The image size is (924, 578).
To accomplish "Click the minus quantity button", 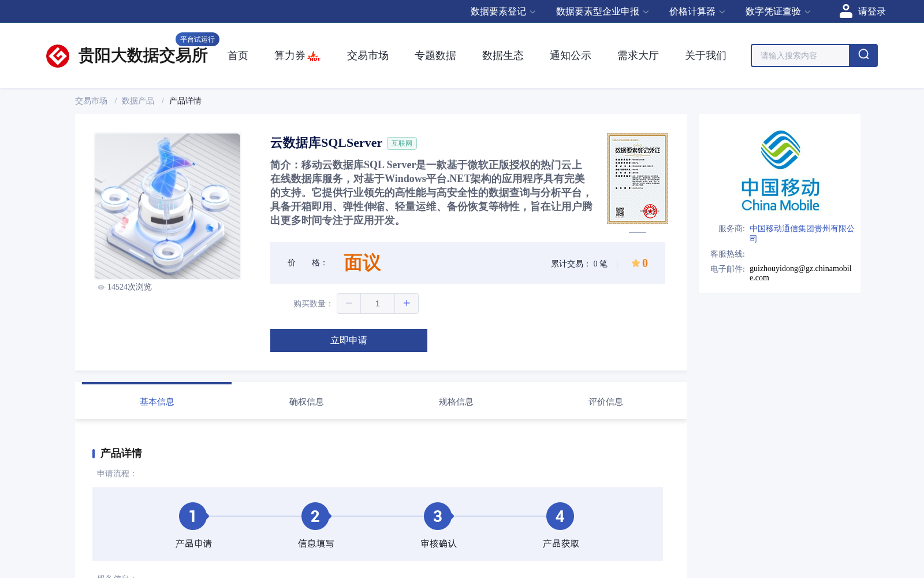I will pos(349,303).
